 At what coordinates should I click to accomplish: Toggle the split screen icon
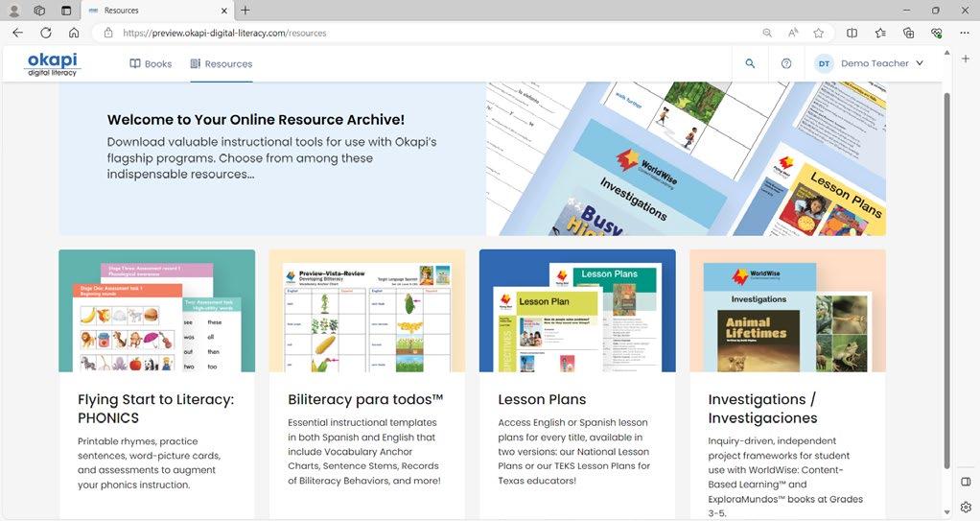[852, 33]
